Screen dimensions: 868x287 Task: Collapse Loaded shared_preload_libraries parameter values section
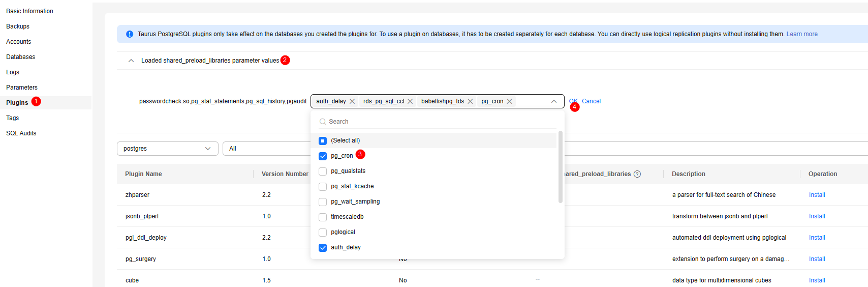coord(131,61)
